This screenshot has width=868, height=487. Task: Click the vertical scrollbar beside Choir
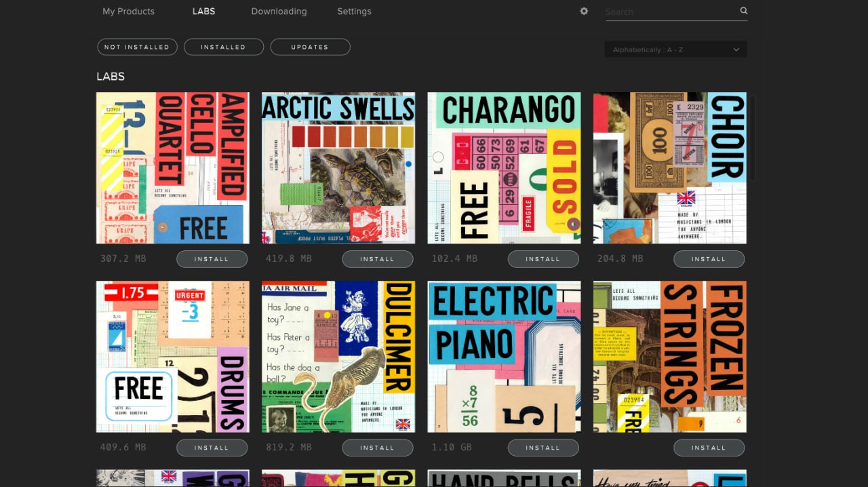point(751,138)
